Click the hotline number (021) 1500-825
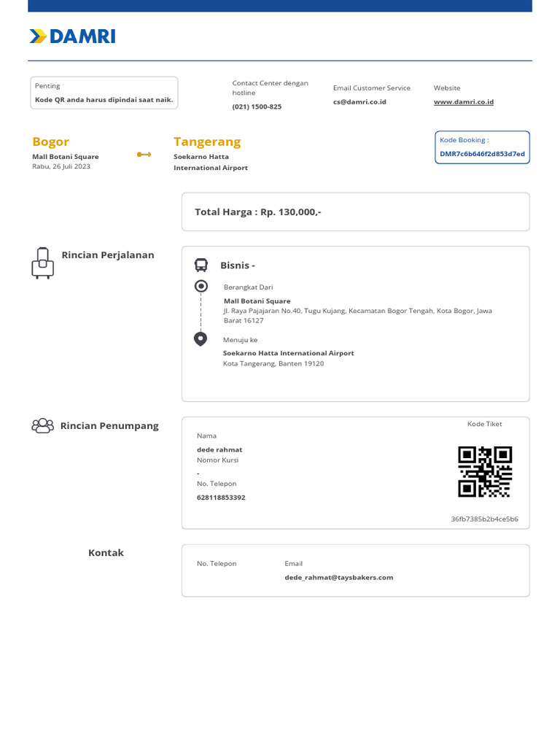The height and width of the screenshot is (747, 560). [x=257, y=107]
